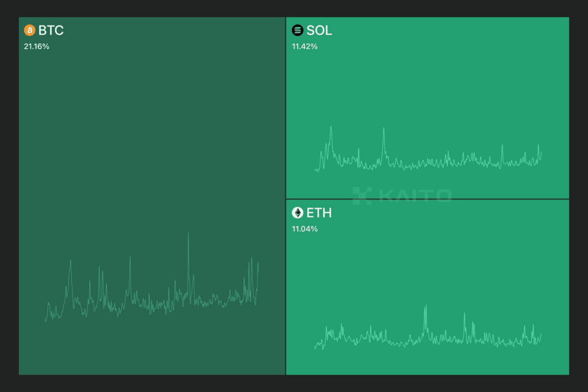Screen dimensions: 588x392
Task: Select the ETH ticker label
Action: [319, 213]
